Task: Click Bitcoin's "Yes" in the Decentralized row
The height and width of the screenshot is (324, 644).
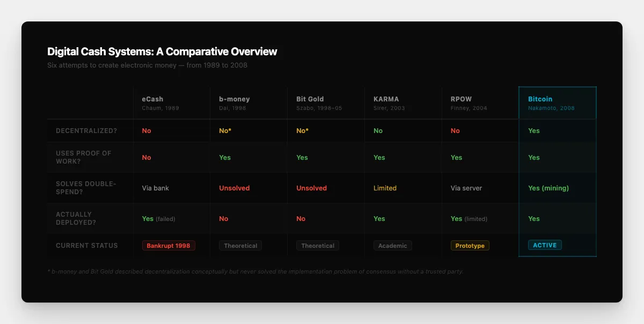Action: pos(534,131)
